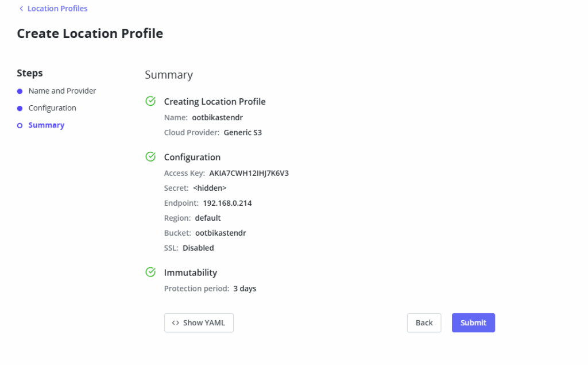Select the Summary step in Steps sidebar
The height and width of the screenshot is (365, 588).
46,125
